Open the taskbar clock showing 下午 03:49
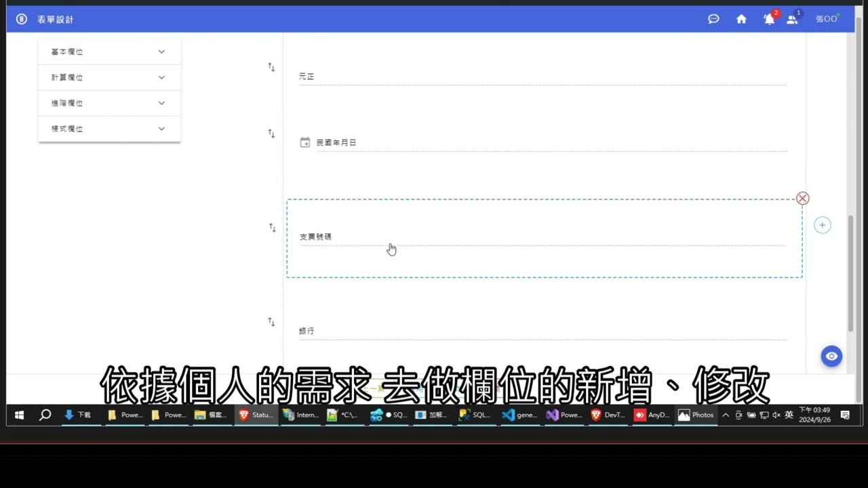 pyautogui.click(x=814, y=415)
